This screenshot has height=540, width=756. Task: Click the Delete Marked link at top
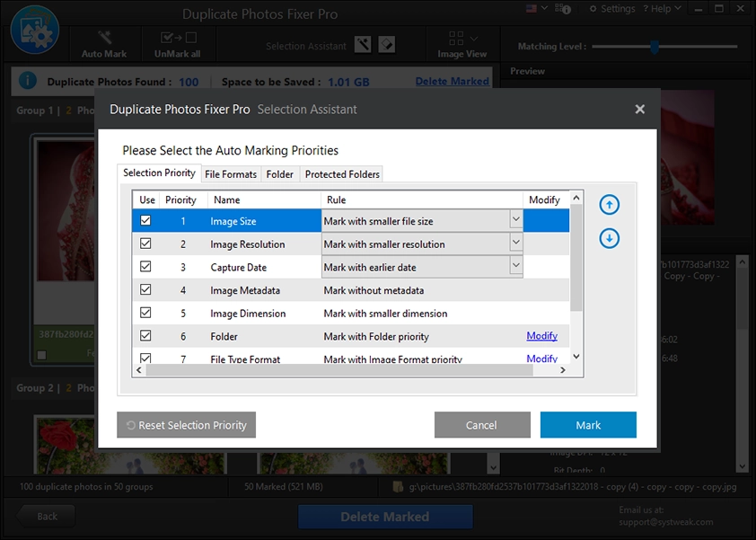[x=453, y=81]
